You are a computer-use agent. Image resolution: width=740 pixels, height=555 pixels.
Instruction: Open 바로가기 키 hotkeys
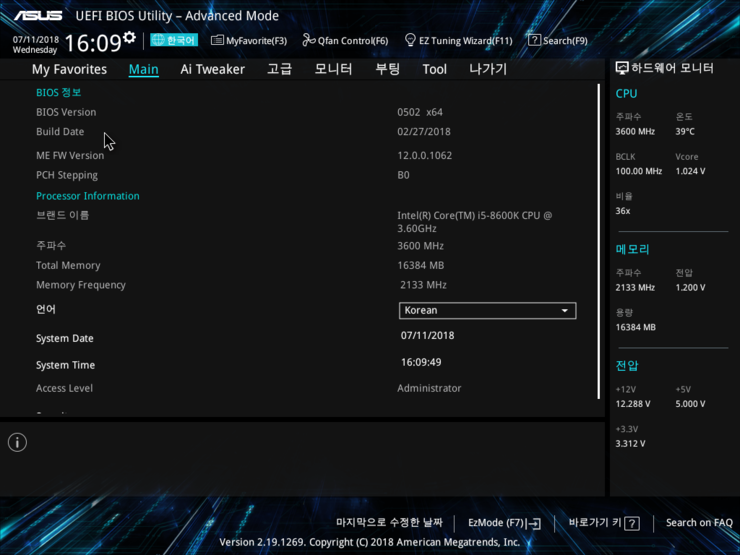tap(604, 523)
